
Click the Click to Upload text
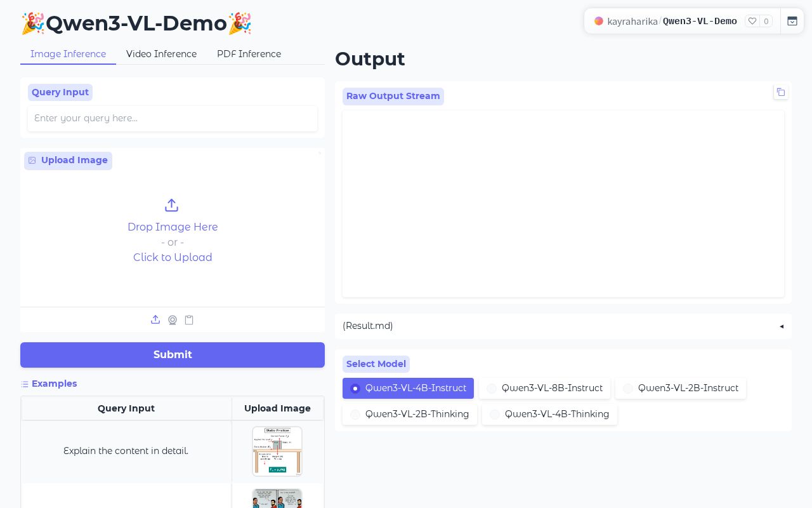click(x=173, y=257)
